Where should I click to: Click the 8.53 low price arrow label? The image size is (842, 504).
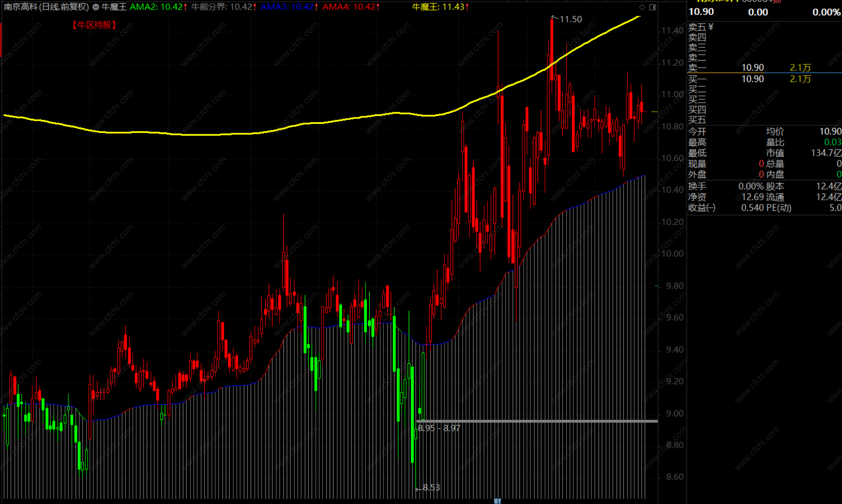431,488
